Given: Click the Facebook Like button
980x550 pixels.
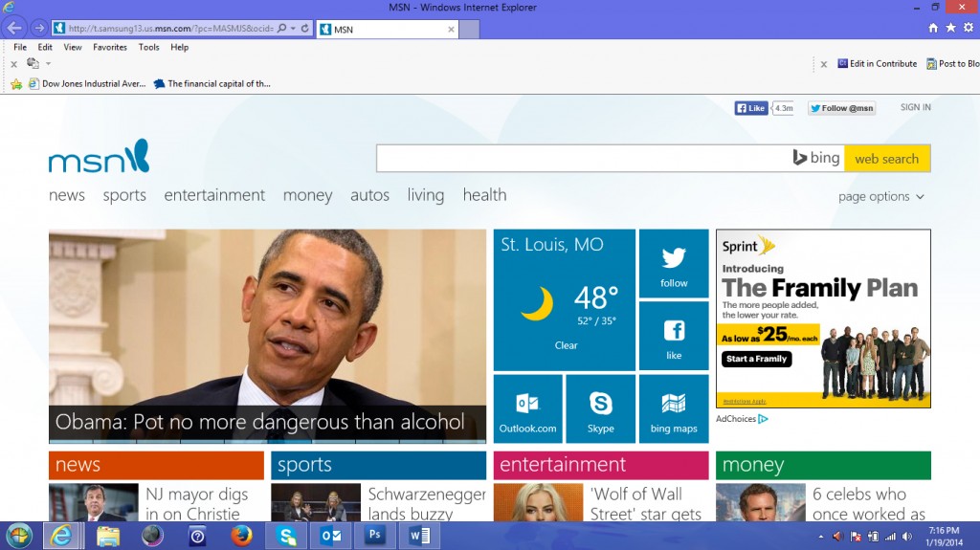Looking at the screenshot, I should pyautogui.click(x=751, y=108).
